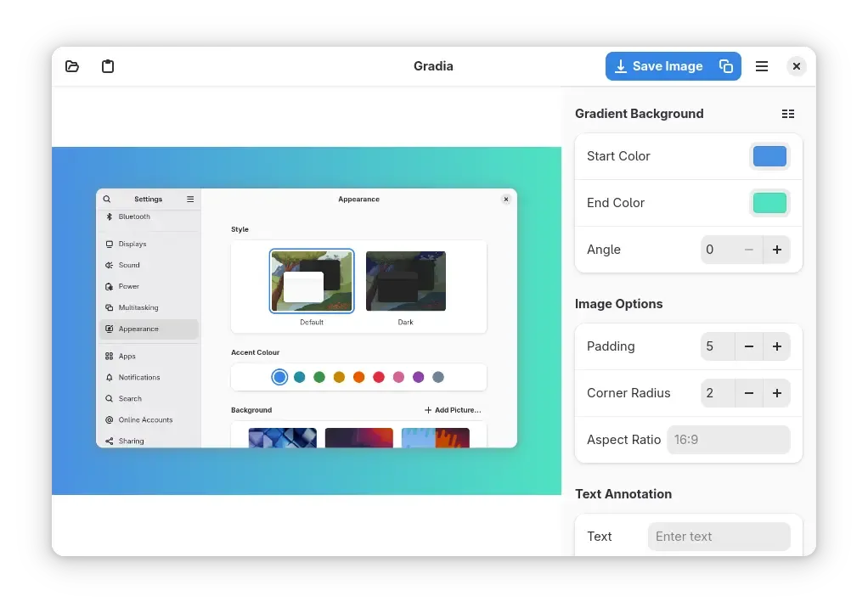
Task: Increase the corner radius with plus
Action: pyautogui.click(x=776, y=393)
